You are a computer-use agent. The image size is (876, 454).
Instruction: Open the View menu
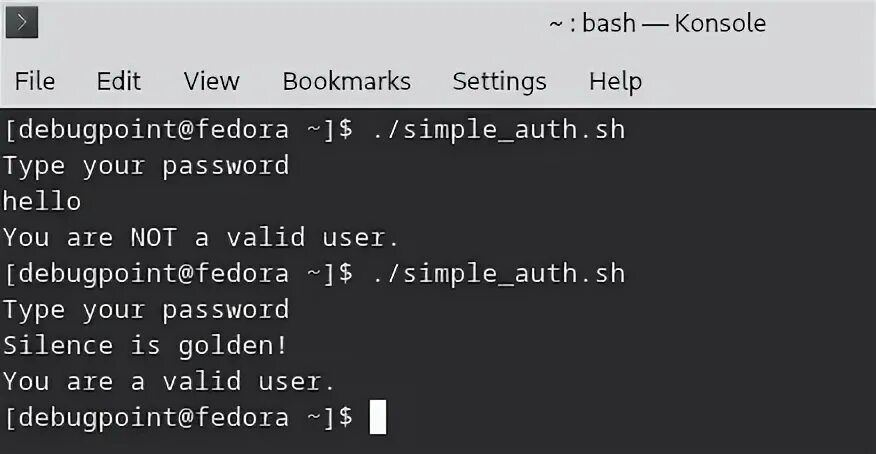(x=212, y=82)
